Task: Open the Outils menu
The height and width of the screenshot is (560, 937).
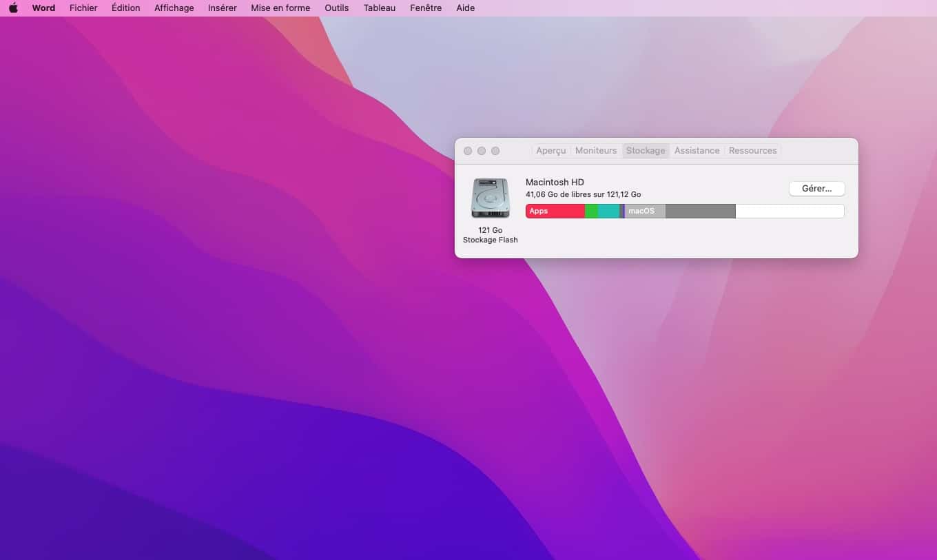Action: pyautogui.click(x=337, y=8)
